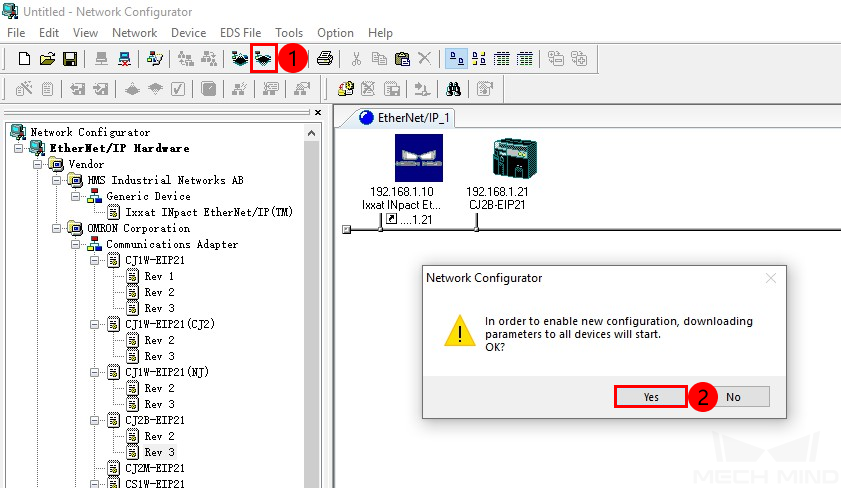Cut the selected device
The image size is (841, 488).
(356, 58)
